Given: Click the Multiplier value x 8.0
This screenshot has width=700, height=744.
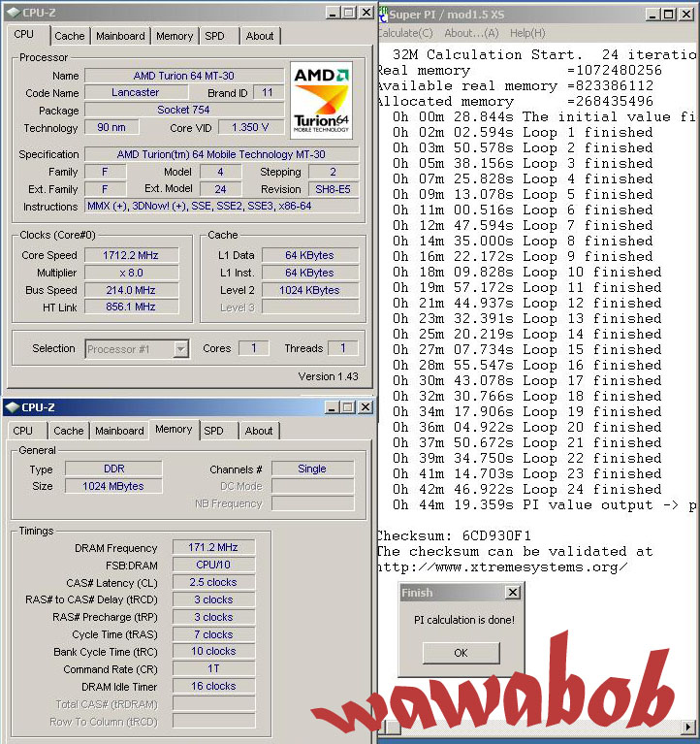Looking at the screenshot, I should (x=131, y=273).
